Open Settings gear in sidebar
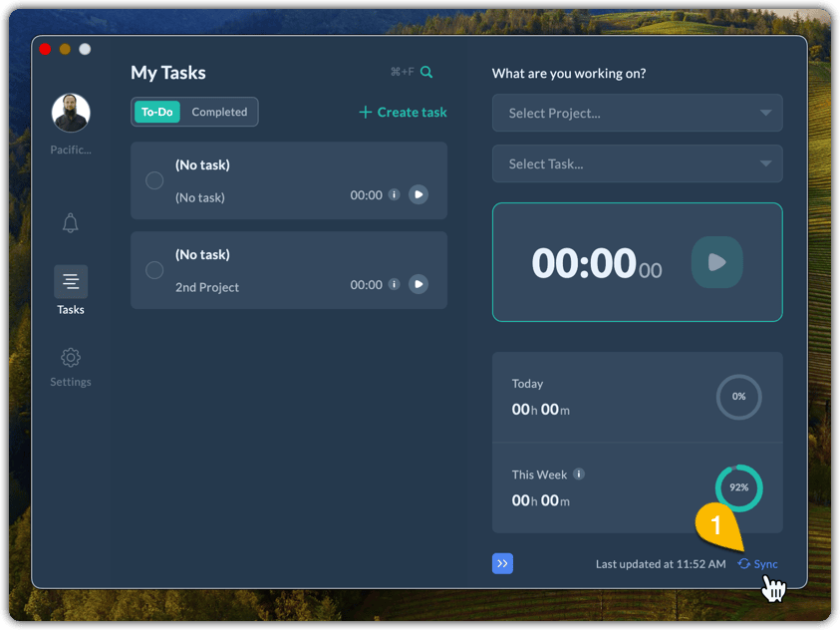840x630 pixels. point(70,357)
